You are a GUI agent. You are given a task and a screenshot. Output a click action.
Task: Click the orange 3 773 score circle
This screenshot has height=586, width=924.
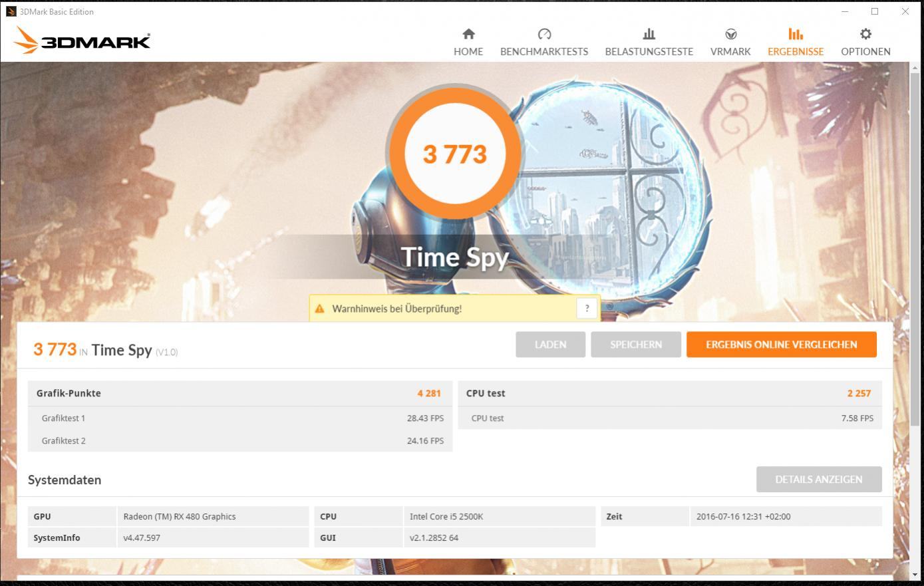pos(455,154)
